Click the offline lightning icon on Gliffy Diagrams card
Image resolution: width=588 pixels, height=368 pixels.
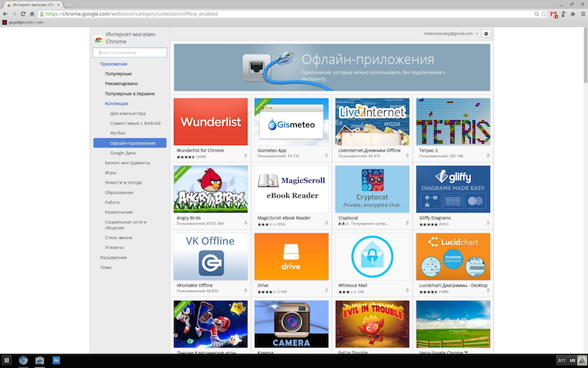click(488, 224)
